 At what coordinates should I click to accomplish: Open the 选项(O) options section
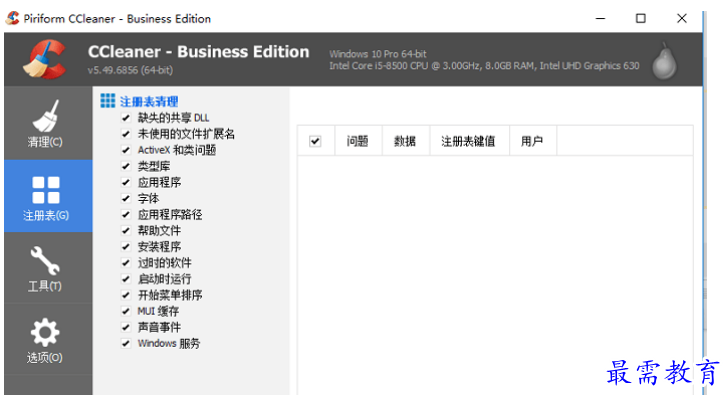pos(48,340)
